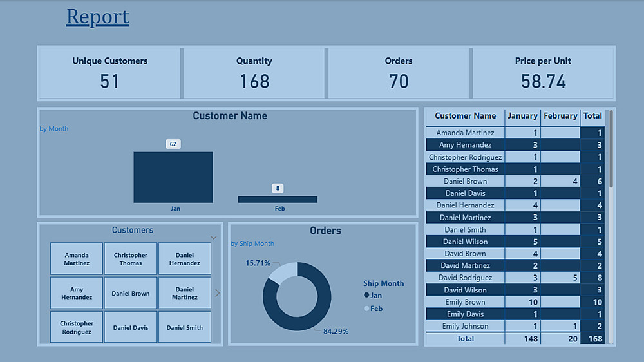This screenshot has width=644, height=362.
Task: Click the 8 data label above Feb bar
Action: pos(278,188)
